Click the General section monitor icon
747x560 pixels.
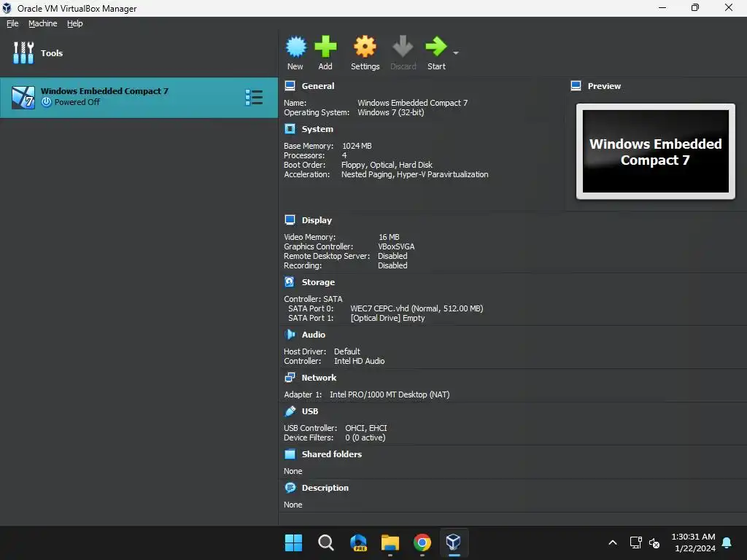[290, 86]
